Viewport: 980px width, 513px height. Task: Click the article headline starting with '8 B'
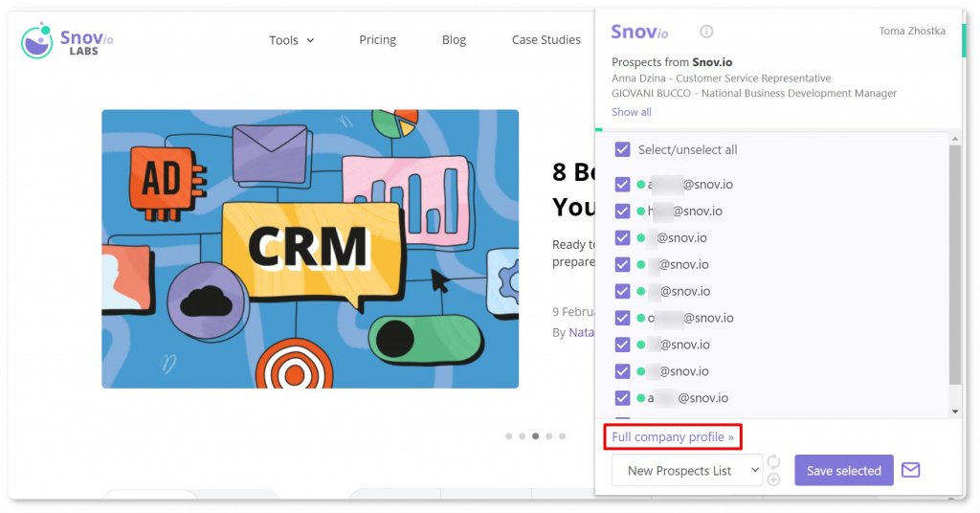coord(573,190)
